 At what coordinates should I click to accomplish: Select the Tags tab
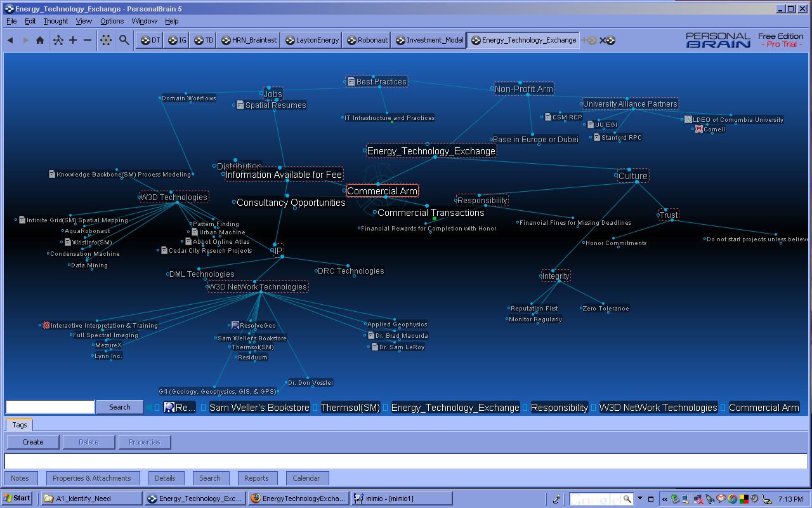coord(20,425)
